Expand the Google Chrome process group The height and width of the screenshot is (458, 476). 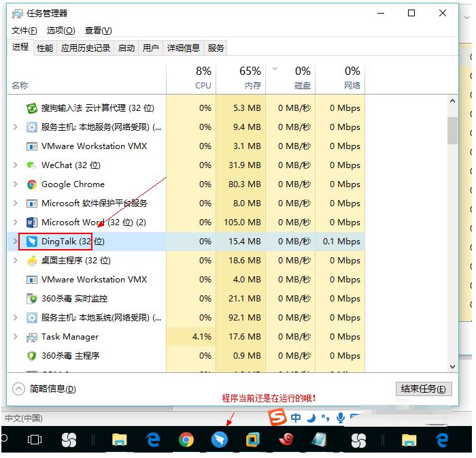[x=15, y=184]
